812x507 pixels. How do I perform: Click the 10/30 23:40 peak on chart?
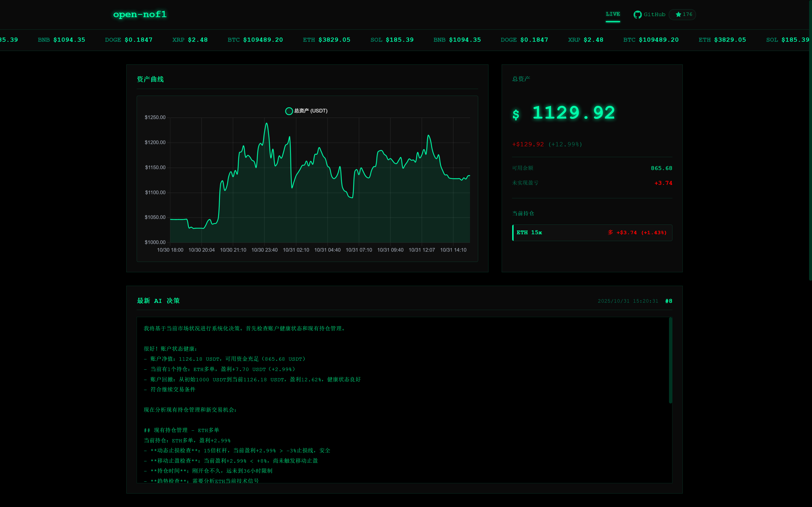(266, 124)
